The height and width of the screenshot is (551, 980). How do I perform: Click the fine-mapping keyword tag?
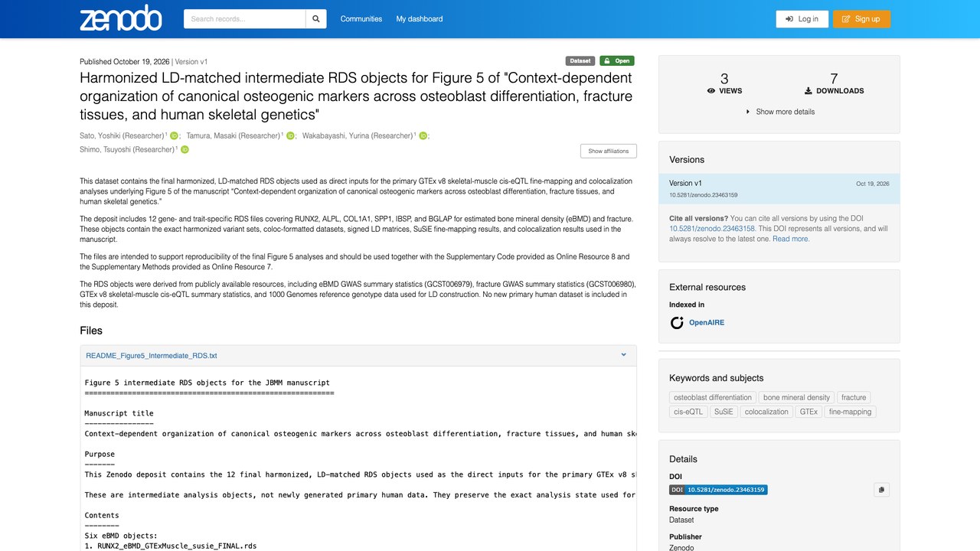click(x=850, y=412)
